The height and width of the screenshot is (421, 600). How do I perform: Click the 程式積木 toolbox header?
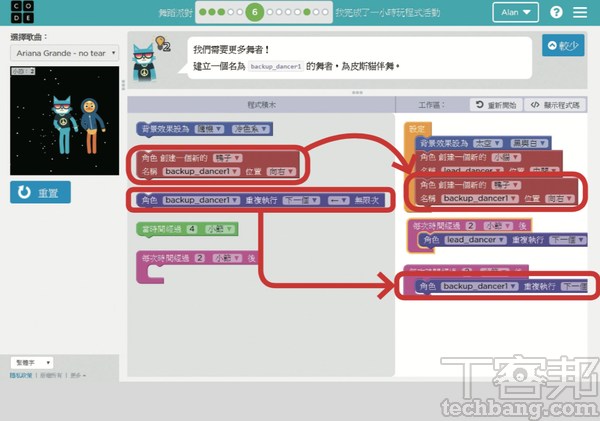click(x=261, y=105)
